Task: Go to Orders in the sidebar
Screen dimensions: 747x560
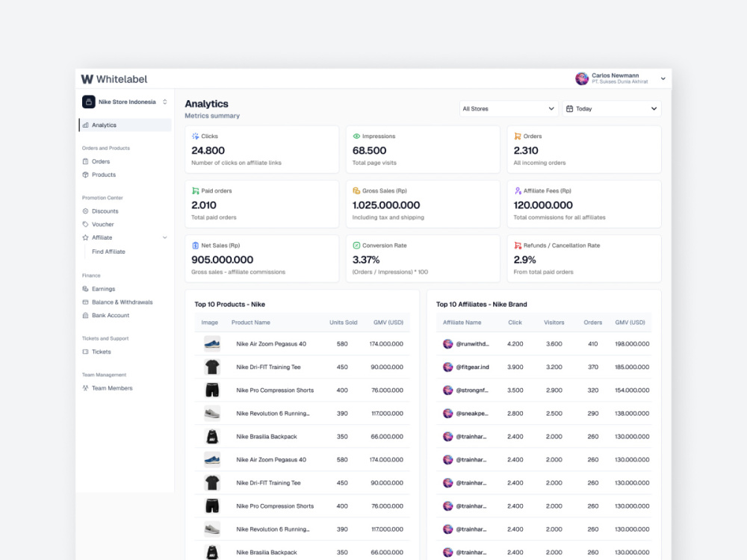Action: click(x=101, y=161)
